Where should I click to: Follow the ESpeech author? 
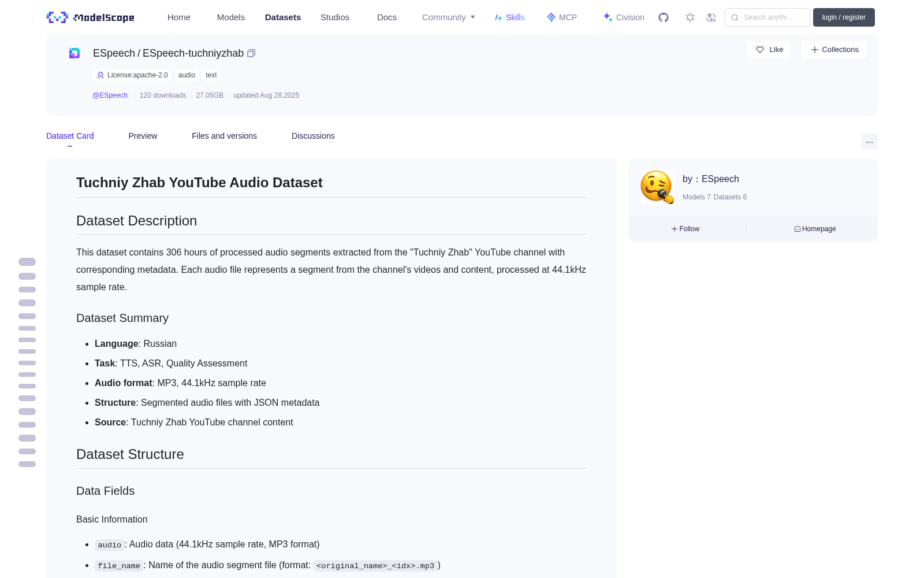point(685,229)
